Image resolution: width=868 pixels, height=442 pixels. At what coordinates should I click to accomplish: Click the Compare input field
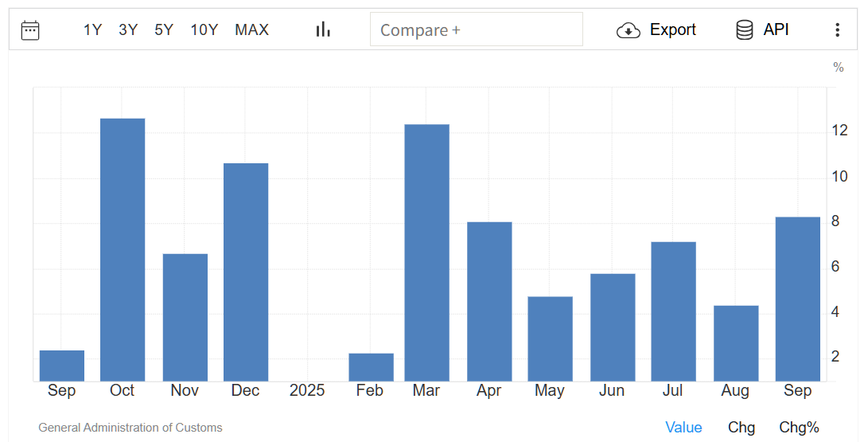(476, 29)
